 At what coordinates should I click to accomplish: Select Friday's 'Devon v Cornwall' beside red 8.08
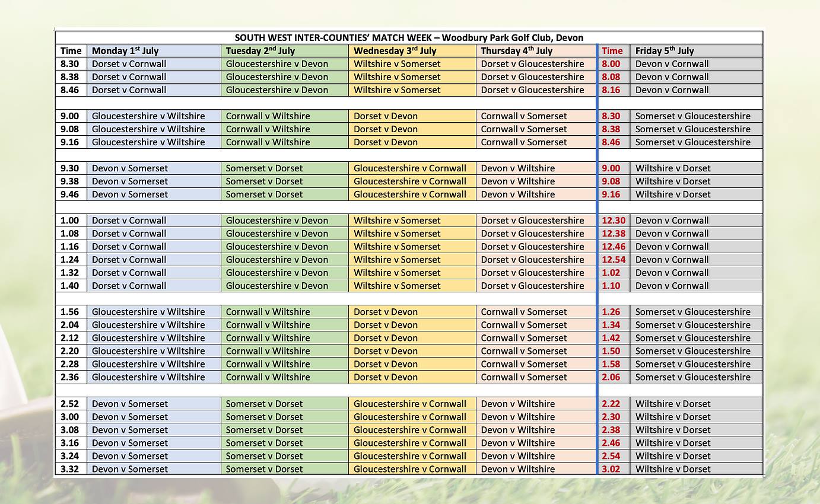[x=697, y=76]
